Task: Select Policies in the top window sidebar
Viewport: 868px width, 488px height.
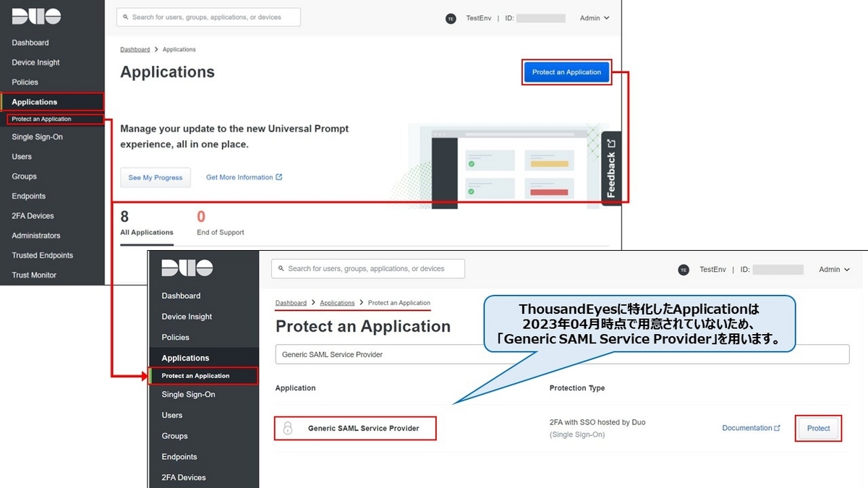Action: (25, 82)
